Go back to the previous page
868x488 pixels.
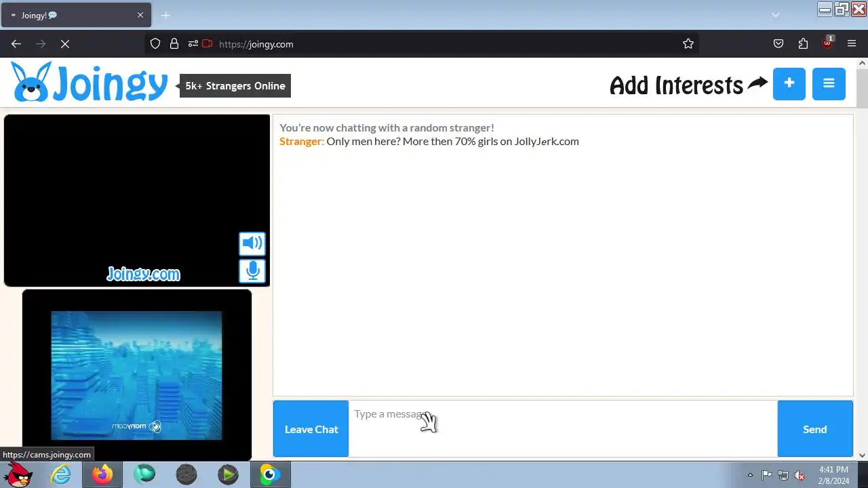[x=16, y=44]
